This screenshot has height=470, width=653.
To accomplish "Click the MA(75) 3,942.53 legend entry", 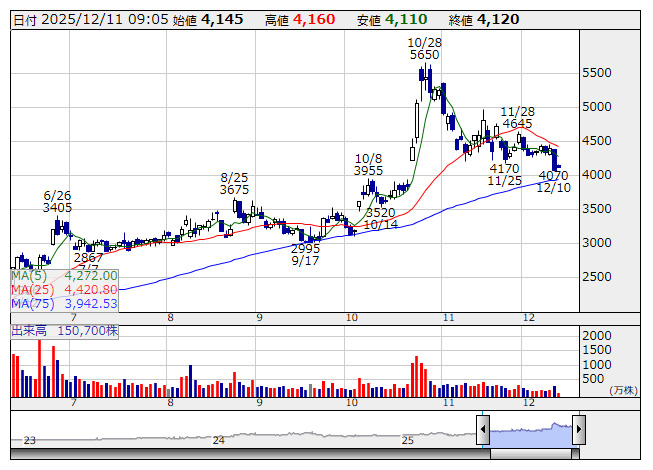I will click(x=65, y=303).
